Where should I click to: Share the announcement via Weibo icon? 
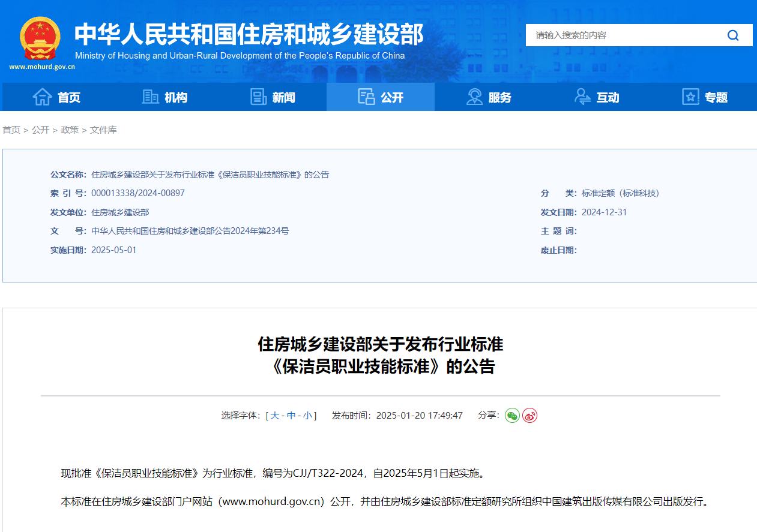pyautogui.click(x=529, y=415)
